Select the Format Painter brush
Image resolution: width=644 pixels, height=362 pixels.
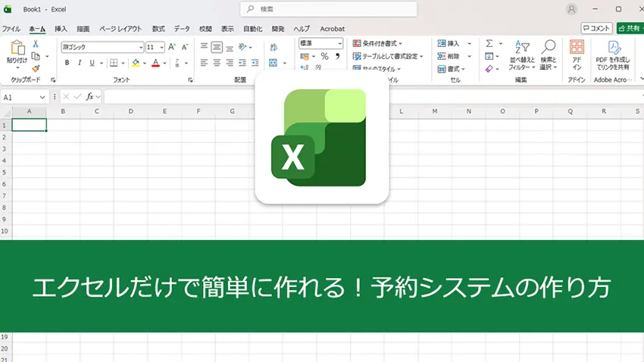[36, 68]
